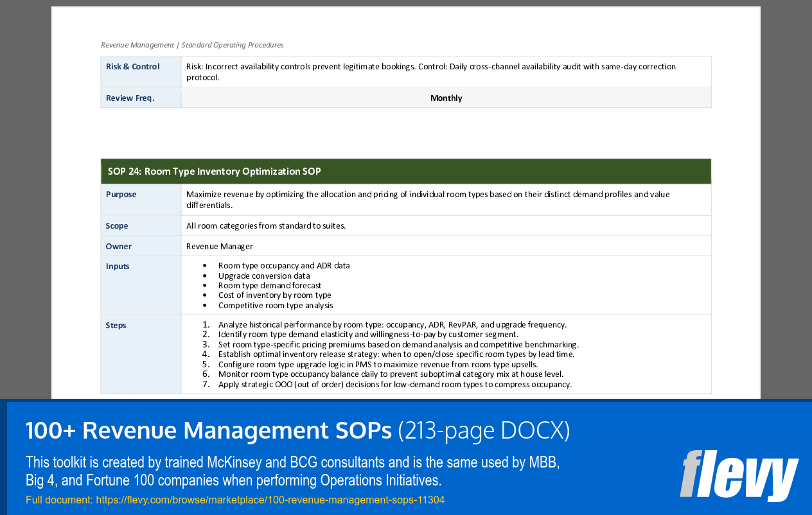Click the Purpose row label

point(121,194)
